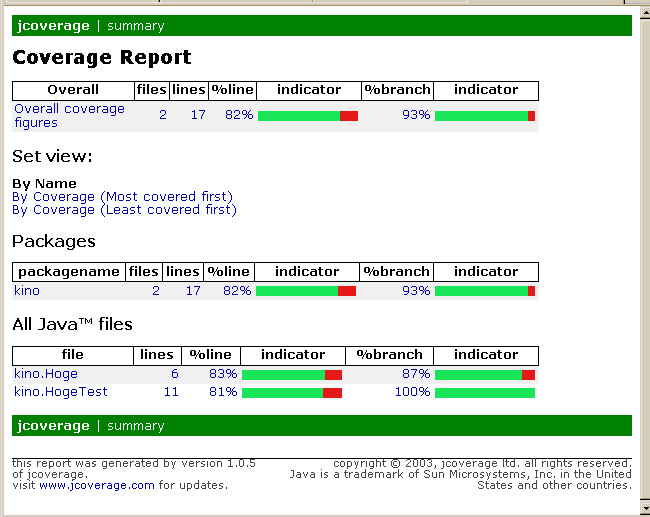
Task: Click the 'By Name' view label
Action: (x=44, y=184)
